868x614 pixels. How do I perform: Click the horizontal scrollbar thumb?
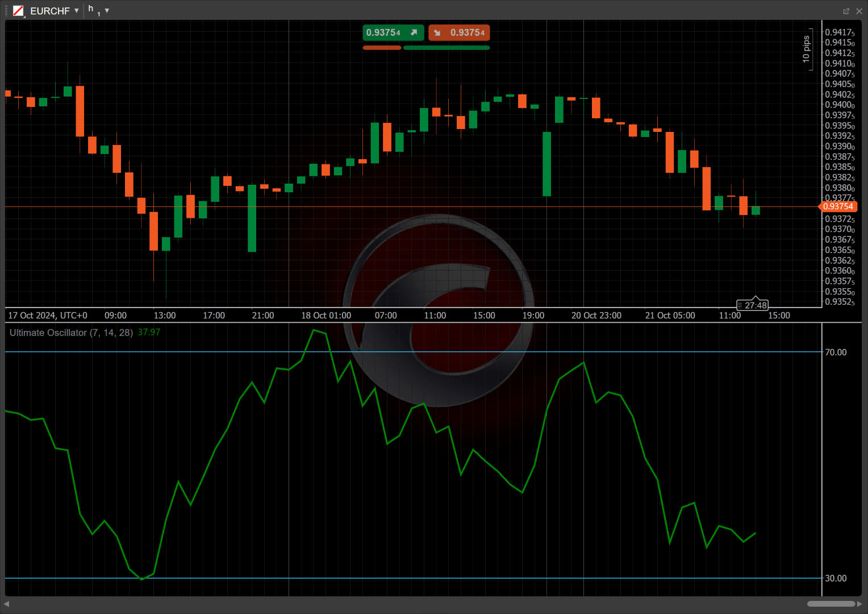[831, 604]
